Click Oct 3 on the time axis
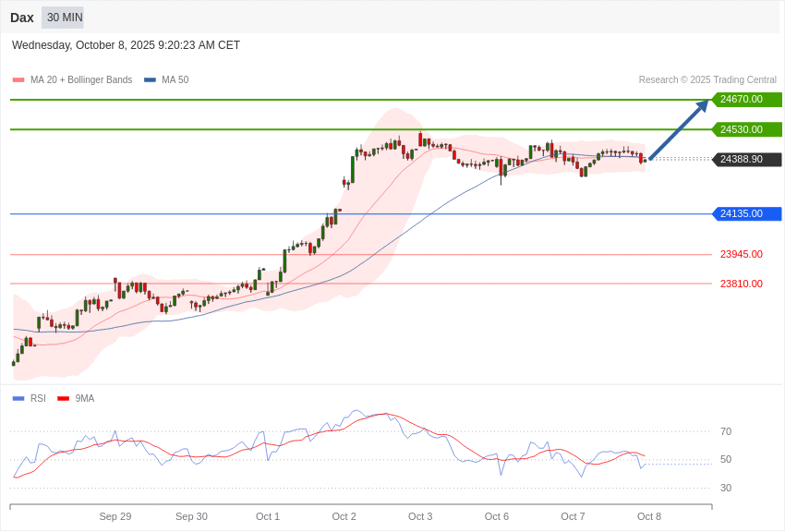The width and height of the screenshot is (785, 532). point(420,516)
